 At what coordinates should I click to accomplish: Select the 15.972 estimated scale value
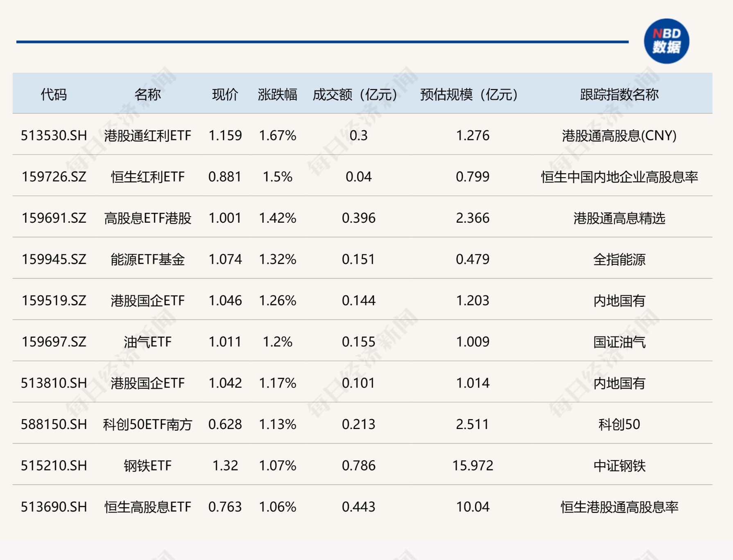[x=473, y=466]
